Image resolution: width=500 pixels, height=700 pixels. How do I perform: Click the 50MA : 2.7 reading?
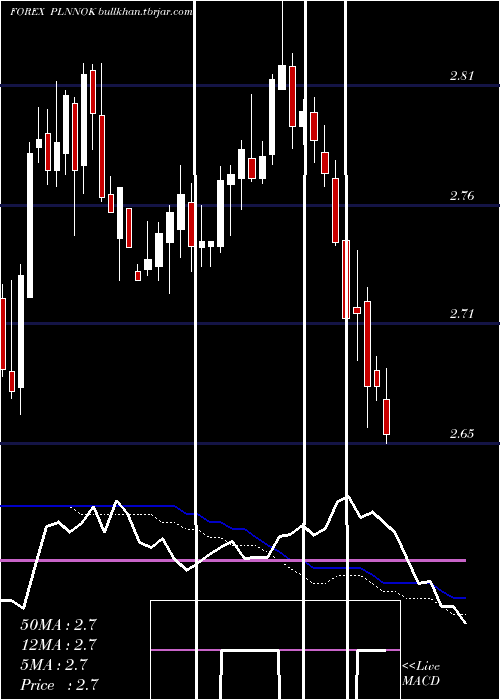[58, 624]
